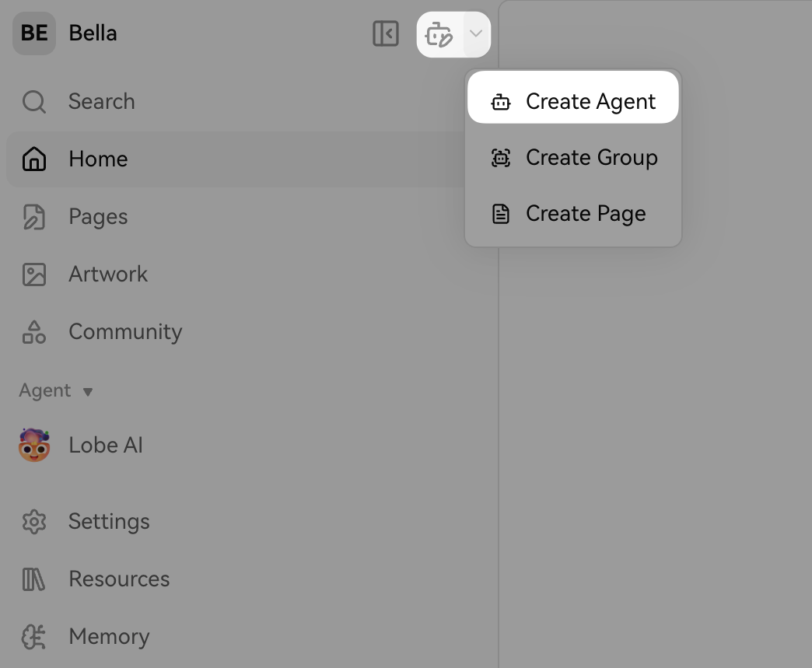Click the Bella username
This screenshot has height=668, width=812.
coord(93,33)
